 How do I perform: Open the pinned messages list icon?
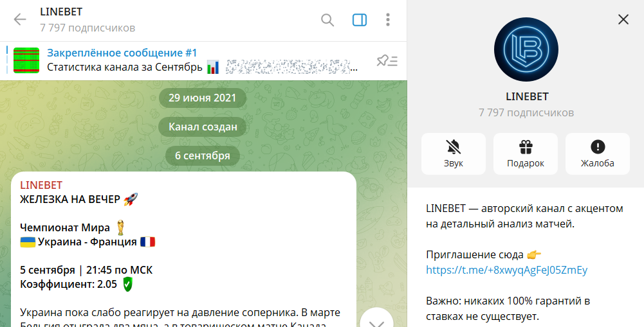(x=387, y=61)
